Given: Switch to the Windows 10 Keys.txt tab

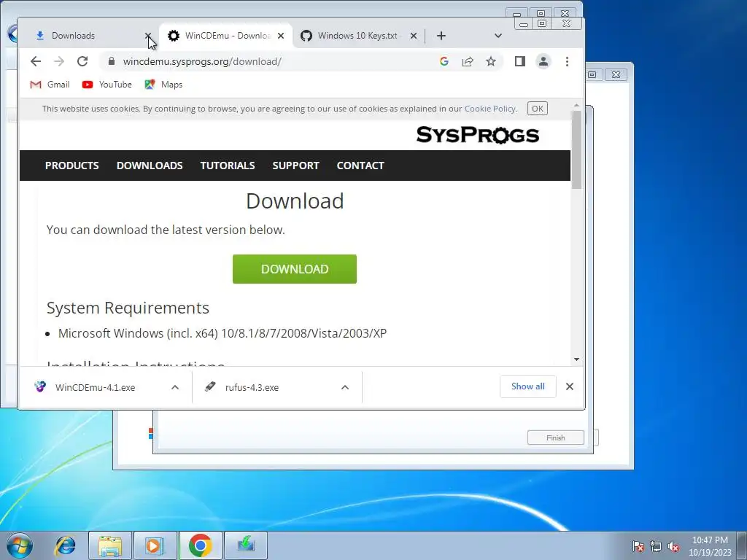Looking at the screenshot, I should coord(357,36).
